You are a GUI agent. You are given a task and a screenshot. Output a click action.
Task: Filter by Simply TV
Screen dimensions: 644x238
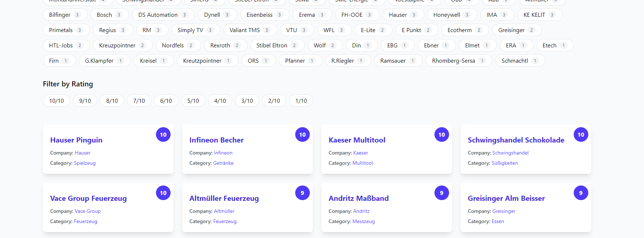pos(196,30)
